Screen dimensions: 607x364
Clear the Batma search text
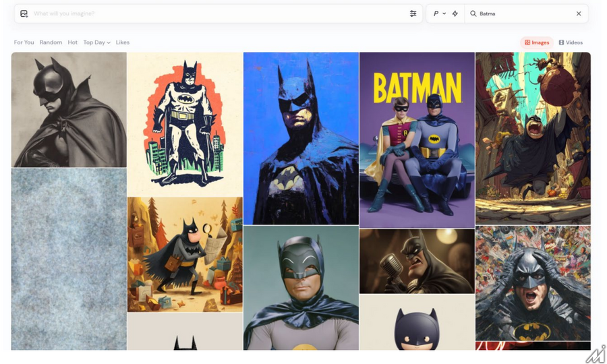(579, 13)
